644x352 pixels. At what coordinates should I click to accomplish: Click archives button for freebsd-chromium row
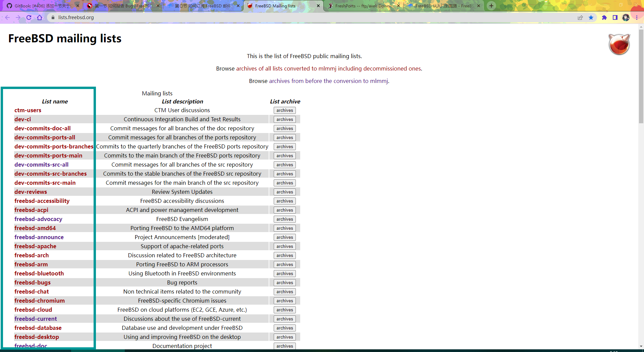285,301
